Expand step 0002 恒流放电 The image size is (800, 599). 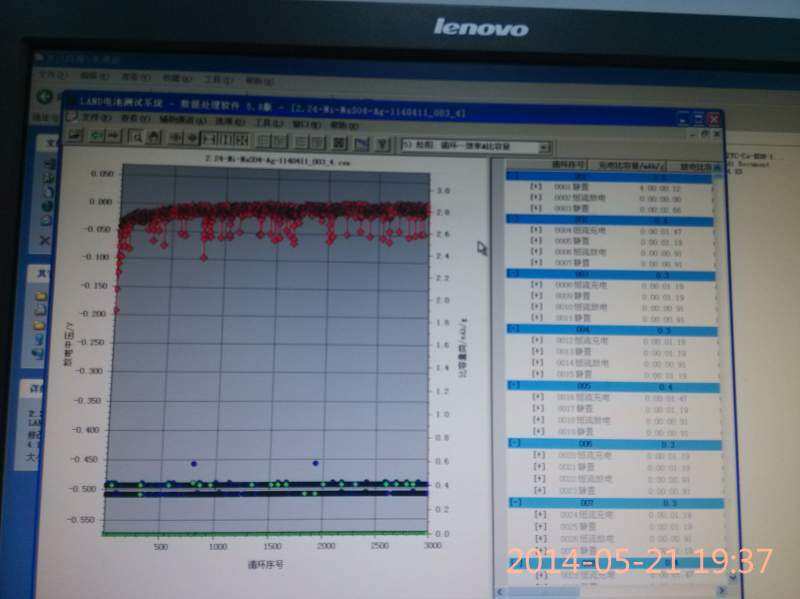pos(536,197)
